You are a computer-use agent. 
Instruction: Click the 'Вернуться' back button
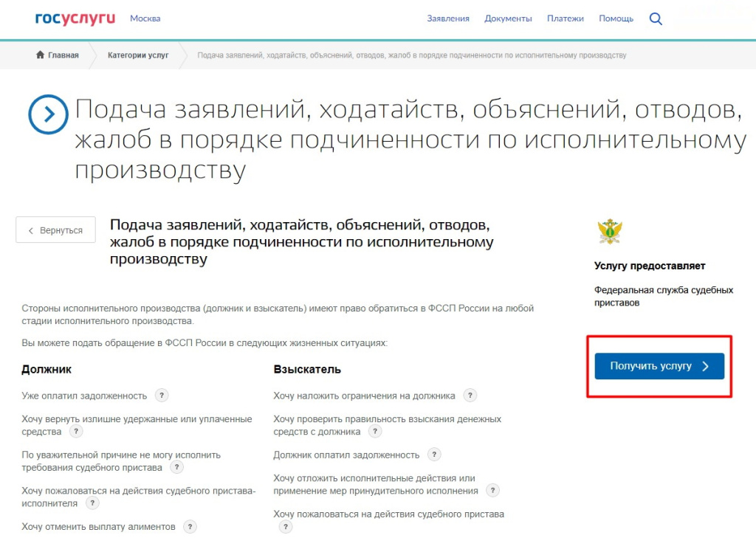click(x=55, y=230)
